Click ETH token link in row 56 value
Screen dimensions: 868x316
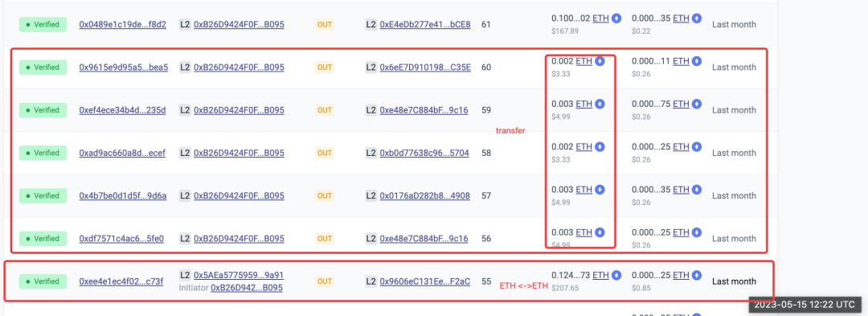pos(584,232)
